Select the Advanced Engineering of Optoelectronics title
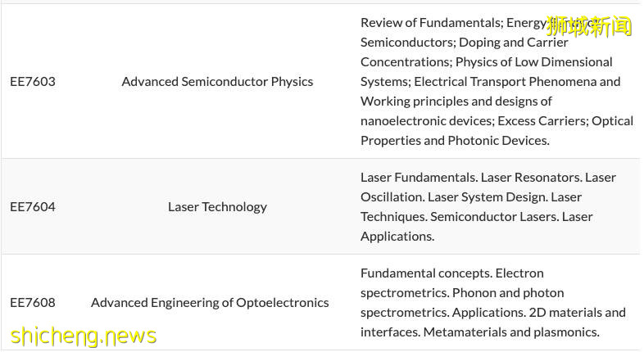 210,302
